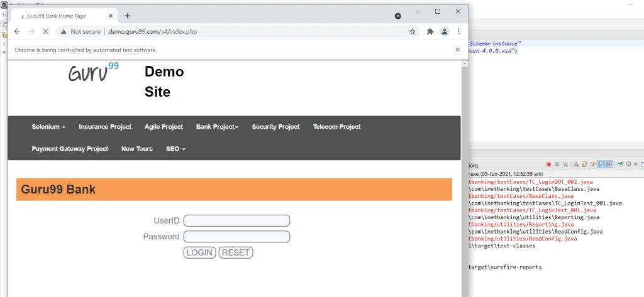644x297 pixels.
Task: Click Remove Launch icon in Eclipse console
Action: click(x=557, y=165)
